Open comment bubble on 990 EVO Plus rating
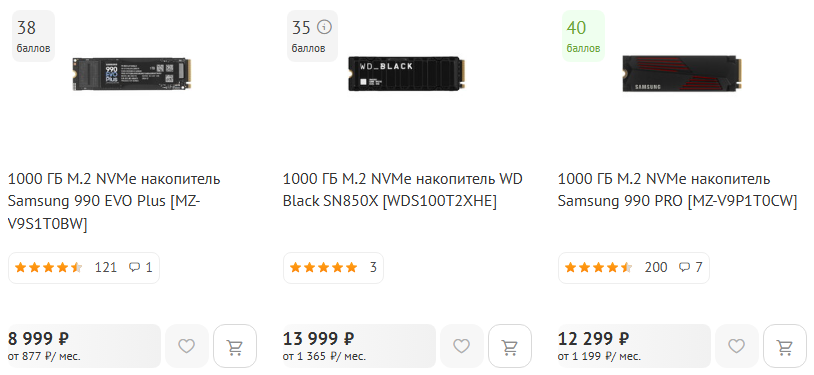 tap(141, 267)
